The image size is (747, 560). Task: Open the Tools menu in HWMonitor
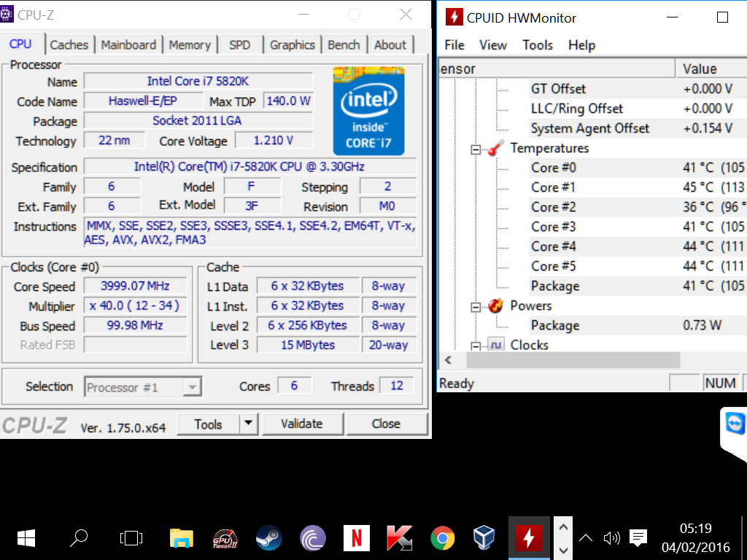(x=538, y=44)
